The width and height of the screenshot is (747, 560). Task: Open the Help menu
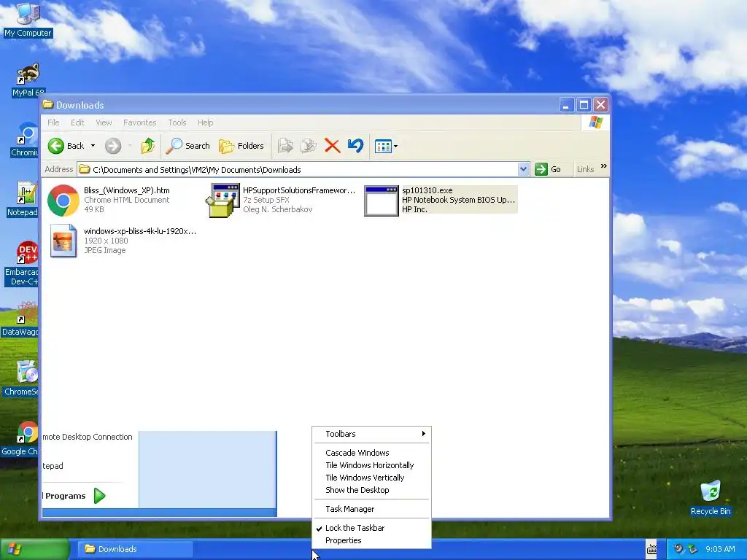pyautogui.click(x=205, y=122)
